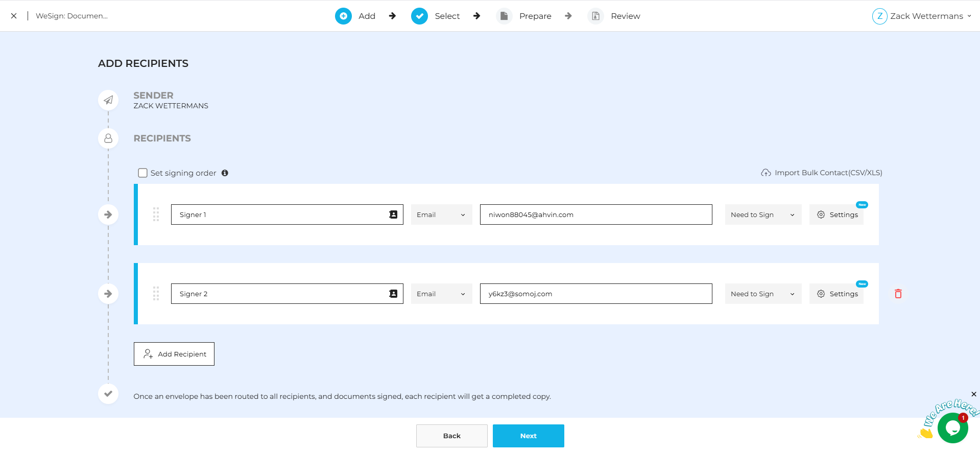Close the document editor with the X icon
This screenshot has height=453, width=980.
coord(14,16)
